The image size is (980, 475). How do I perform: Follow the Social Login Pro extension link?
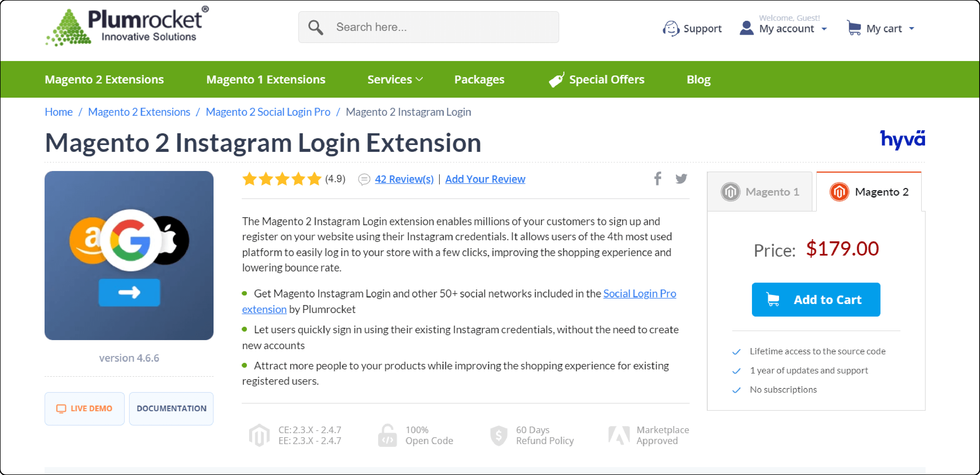point(640,293)
